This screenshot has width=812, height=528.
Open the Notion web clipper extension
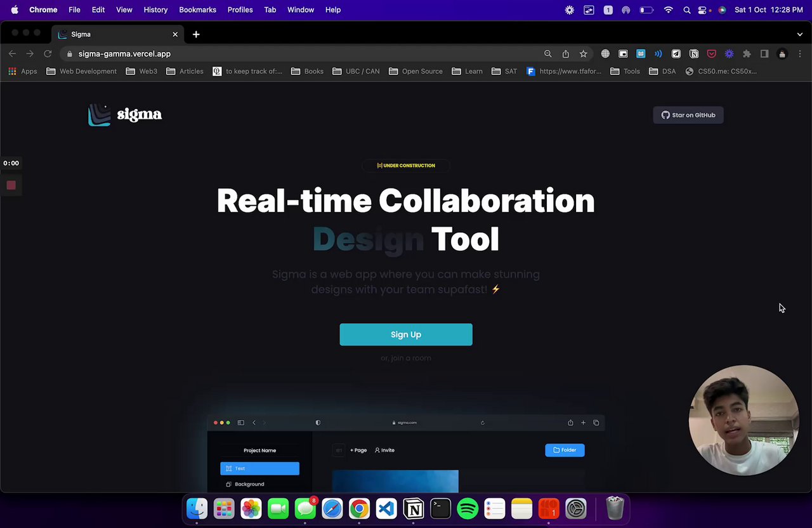(x=694, y=54)
